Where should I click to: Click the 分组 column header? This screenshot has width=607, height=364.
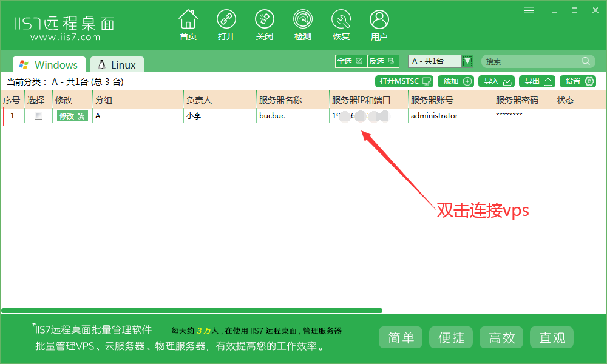point(138,100)
